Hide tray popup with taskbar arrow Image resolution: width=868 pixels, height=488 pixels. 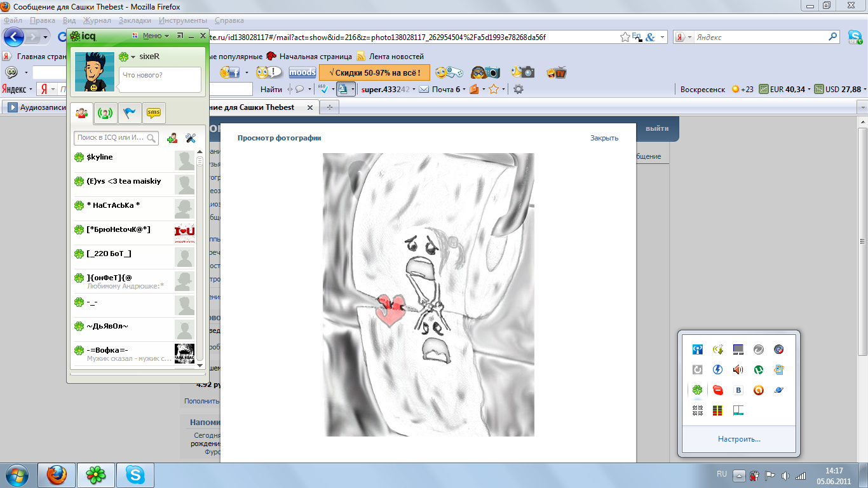click(x=739, y=475)
